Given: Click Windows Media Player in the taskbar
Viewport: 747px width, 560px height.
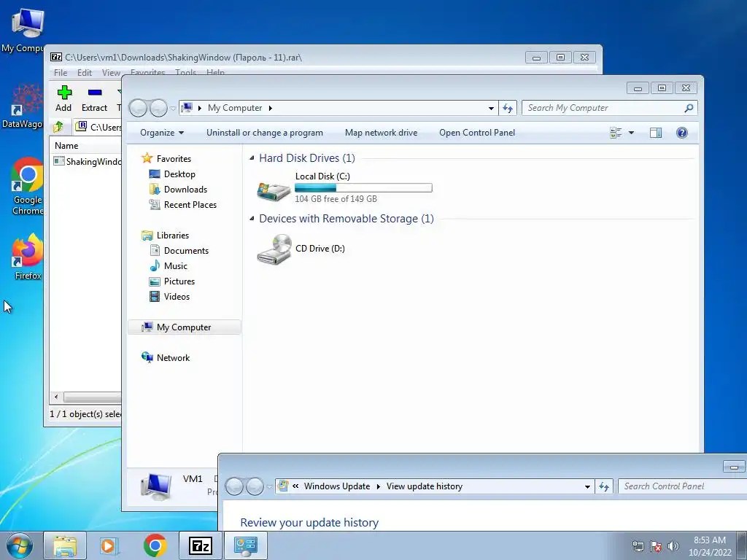Looking at the screenshot, I should pos(109,545).
